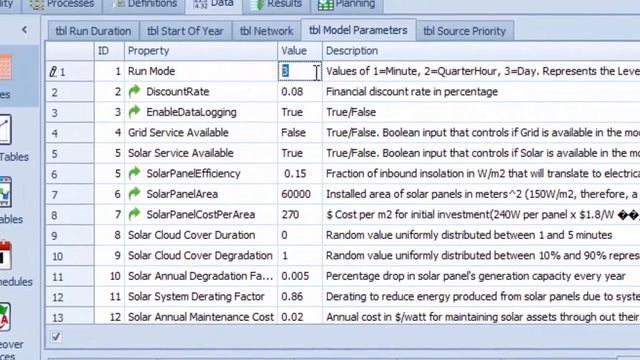Select the Solar Annual Degradation value 0.005
The width and height of the screenshot is (640, 360).
point(295,276)
